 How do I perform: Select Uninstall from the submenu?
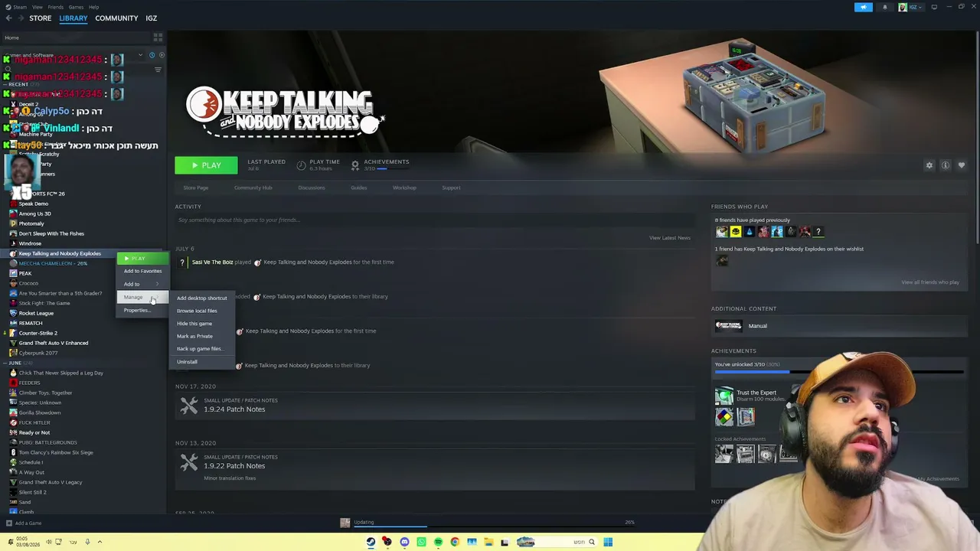tap(202, 362)
